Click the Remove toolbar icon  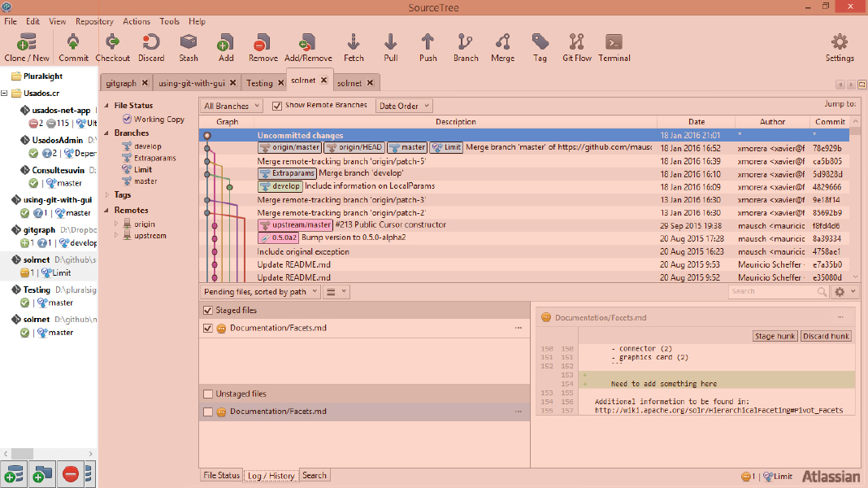tap(263, 47)
